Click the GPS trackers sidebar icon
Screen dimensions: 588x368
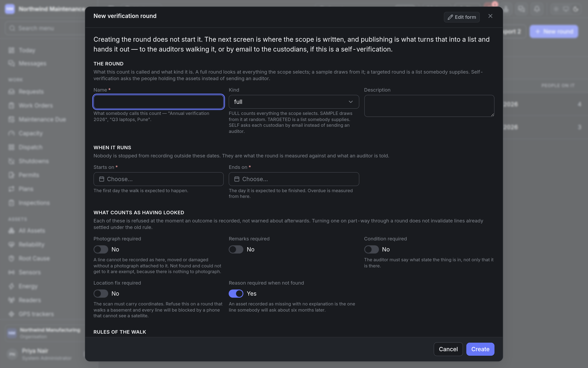click(x=11, y=314)
